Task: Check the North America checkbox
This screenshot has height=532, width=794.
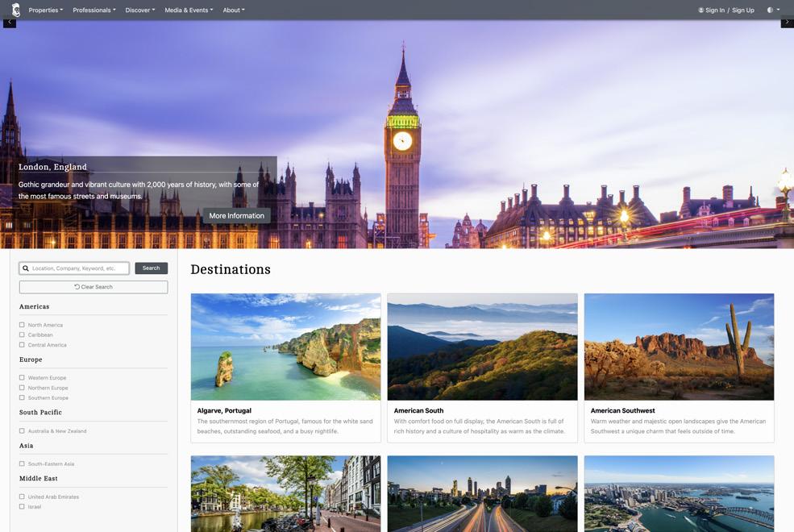Action: (22, 325)
